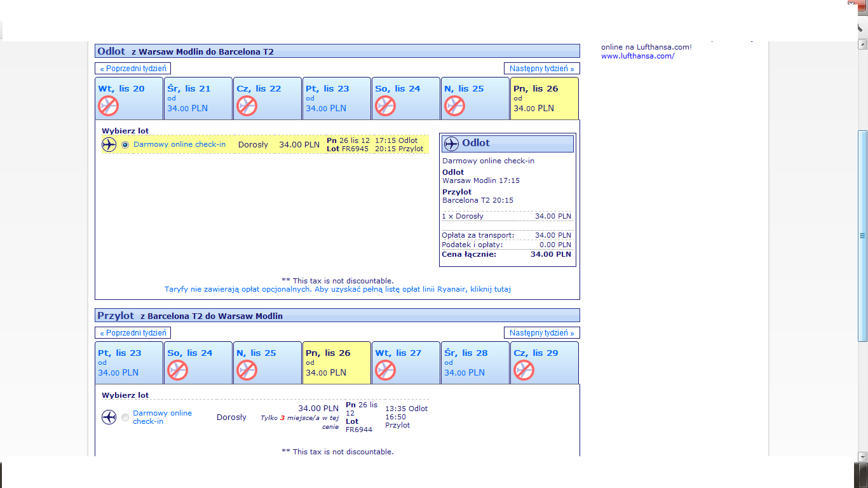Screen dimensions: 868x488
Task: Click the no-flights icon on outbound Wt, lis 20
Action: click(109, 106)
